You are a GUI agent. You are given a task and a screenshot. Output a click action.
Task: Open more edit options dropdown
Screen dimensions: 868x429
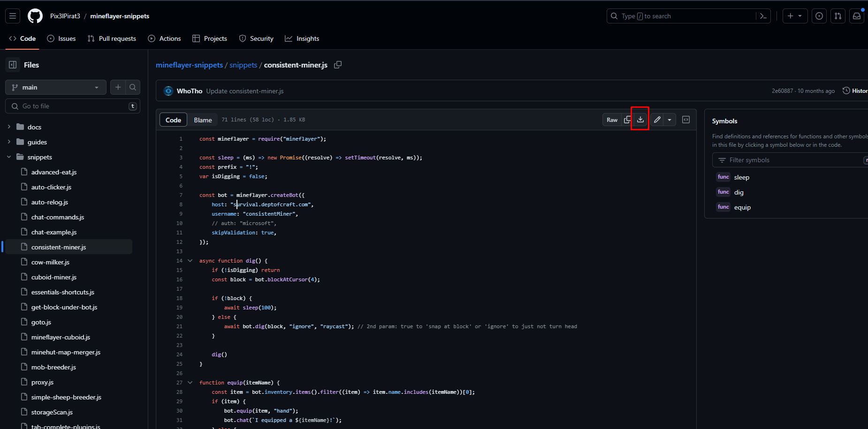[670, 120]
